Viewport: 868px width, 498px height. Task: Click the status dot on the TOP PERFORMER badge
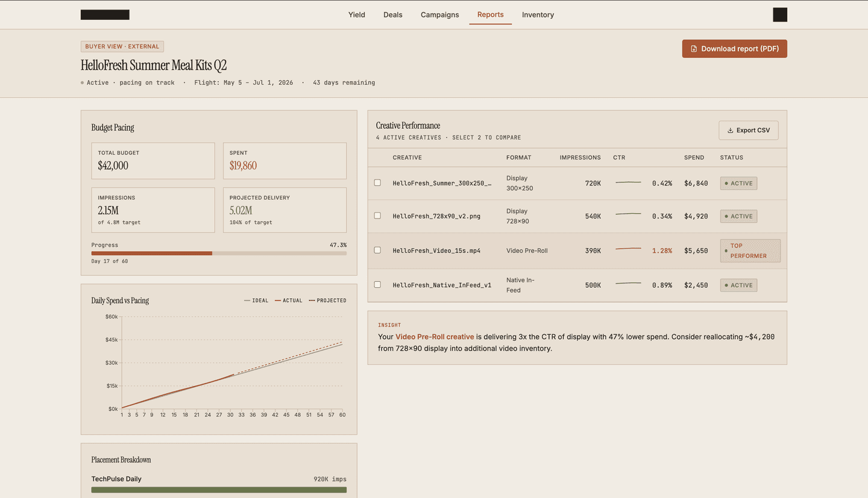(726, 251)
